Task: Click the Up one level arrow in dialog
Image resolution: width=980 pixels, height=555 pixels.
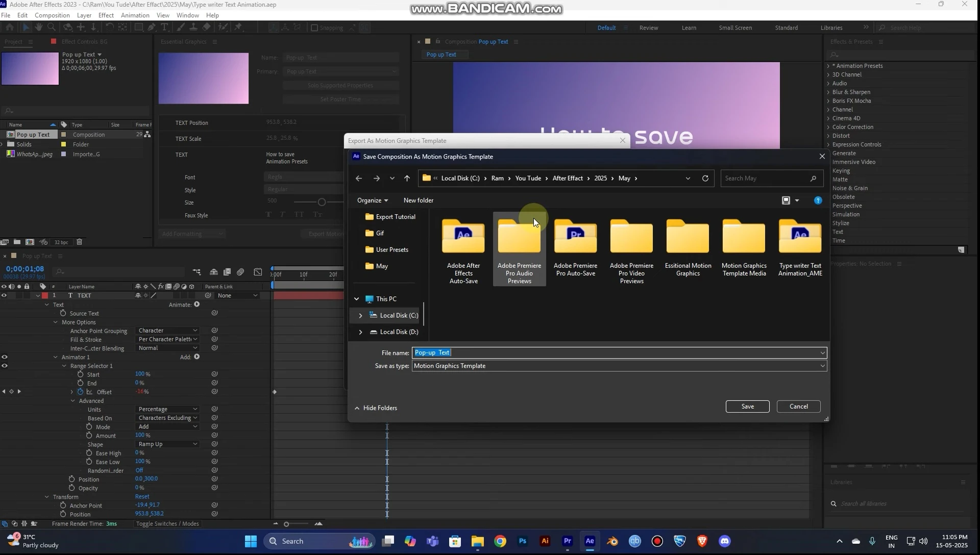Action: coord(407,178)
